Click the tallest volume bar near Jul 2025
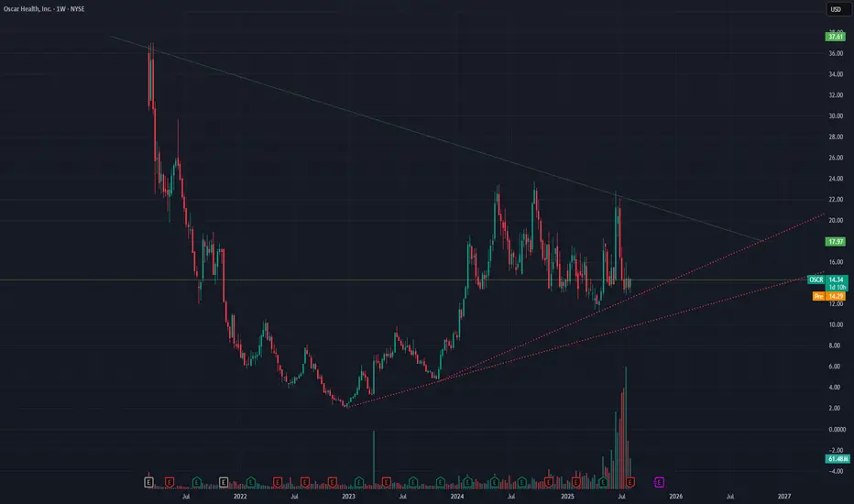The width and height of the screenshot is (854, 504). click(x=626, y=428)
